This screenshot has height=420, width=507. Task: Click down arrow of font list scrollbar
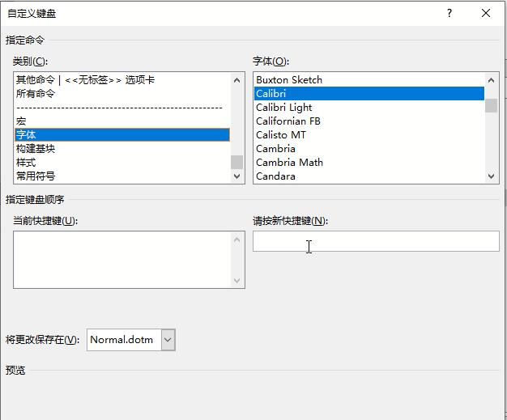click(491, 176)
